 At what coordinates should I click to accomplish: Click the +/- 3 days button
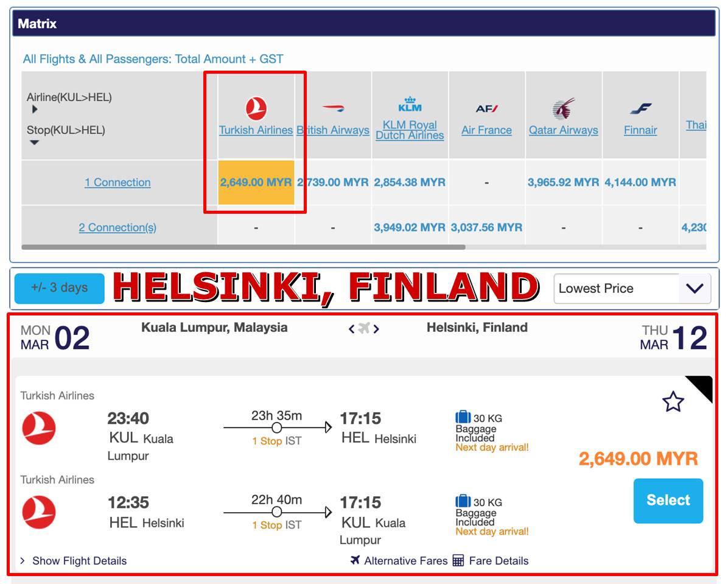coord(60,289)
